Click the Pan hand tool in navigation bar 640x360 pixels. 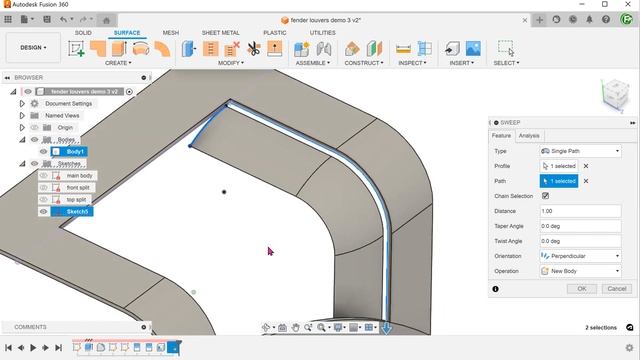point(295,327)
